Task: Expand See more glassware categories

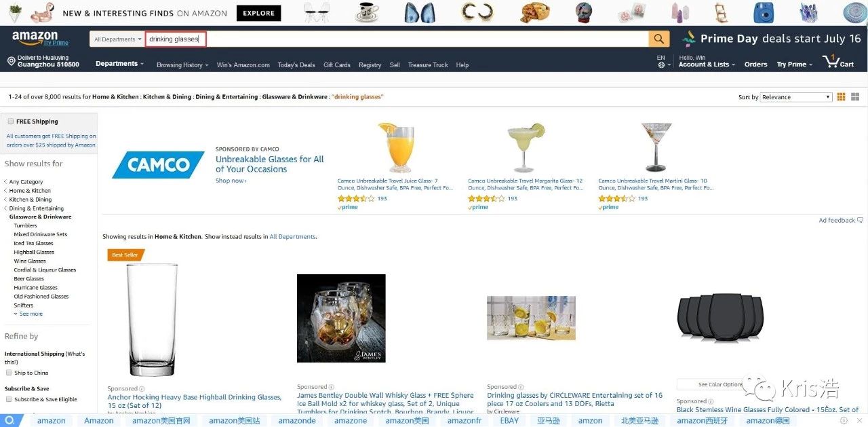Action: [28, 314]
